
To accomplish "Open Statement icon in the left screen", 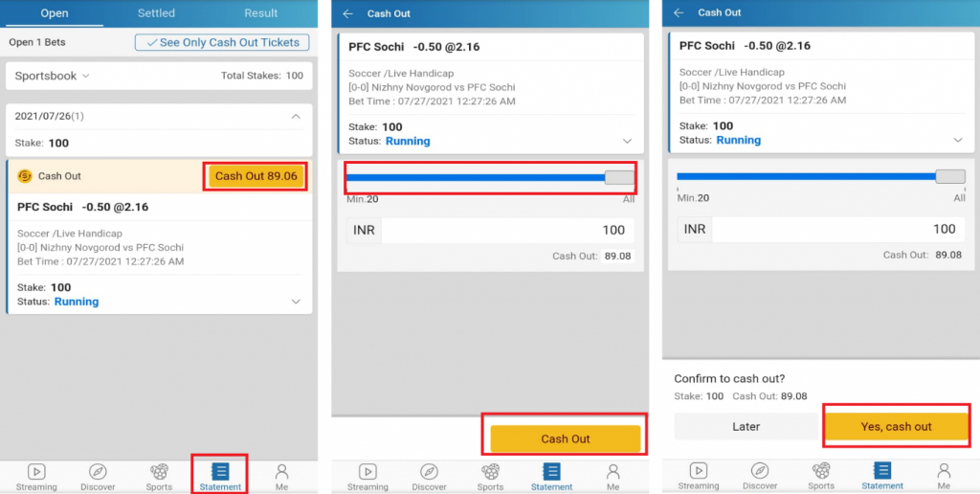I will point(221,471).
